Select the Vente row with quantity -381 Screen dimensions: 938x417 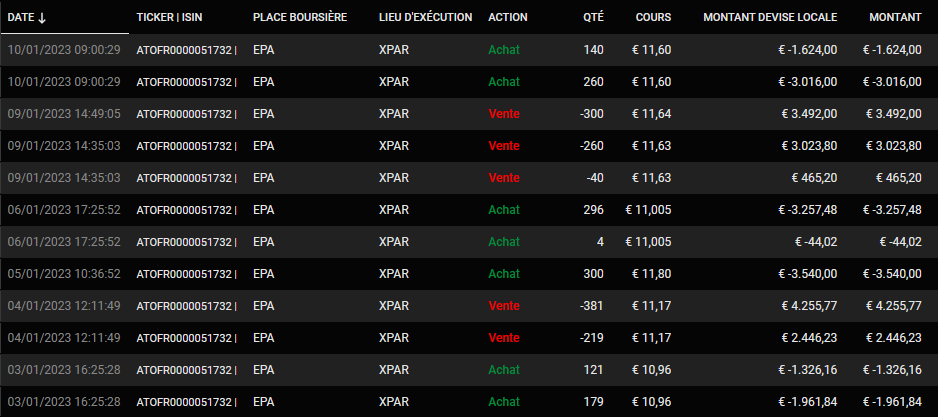[x=469, y=306]
